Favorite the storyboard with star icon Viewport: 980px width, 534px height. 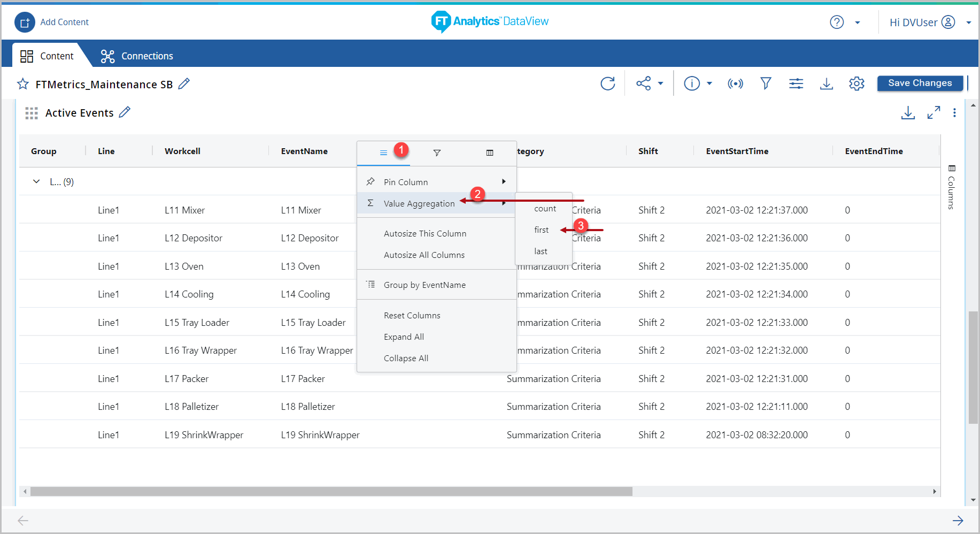pyautogui.click(x=22, y=84)
